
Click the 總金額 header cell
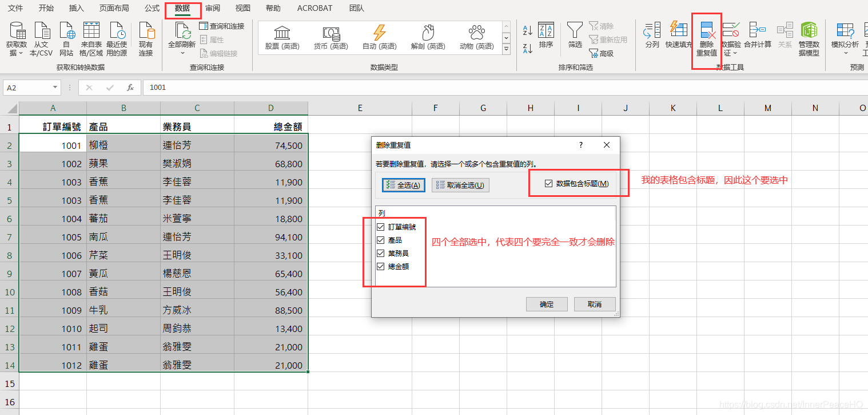[x=271, y=127]
